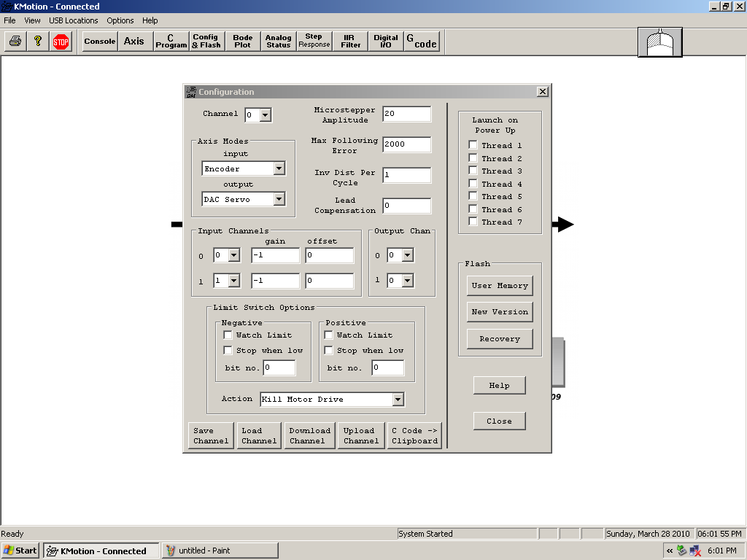The height and width of the screenshot is (560, 747).
Task: Toggle Stop when low under Positive
Action: [x=329, y=351]
